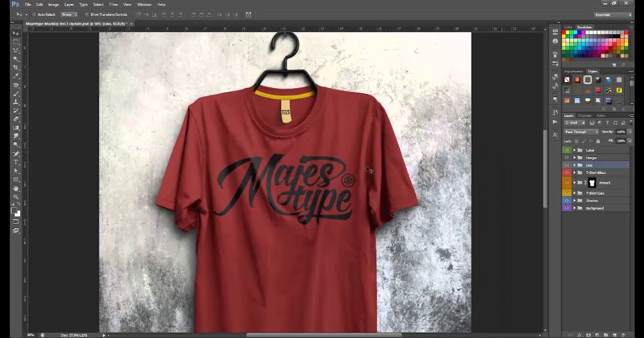Enable the Auto-Select checkbox

34,14
